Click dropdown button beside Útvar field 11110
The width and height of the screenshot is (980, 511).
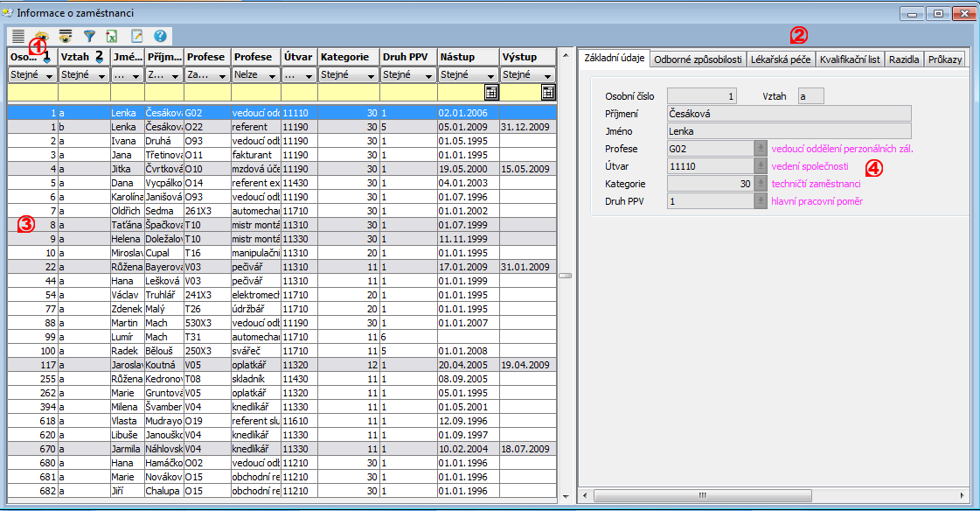(761, 165)
